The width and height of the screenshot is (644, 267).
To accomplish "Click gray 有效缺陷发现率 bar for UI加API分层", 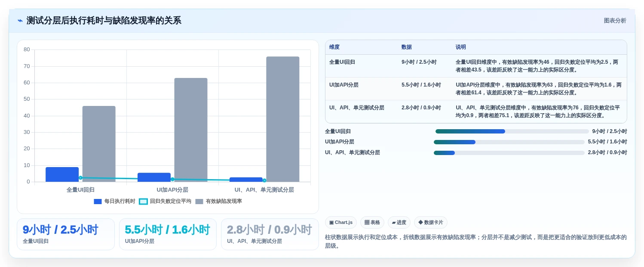I will [x=191, y=130].
